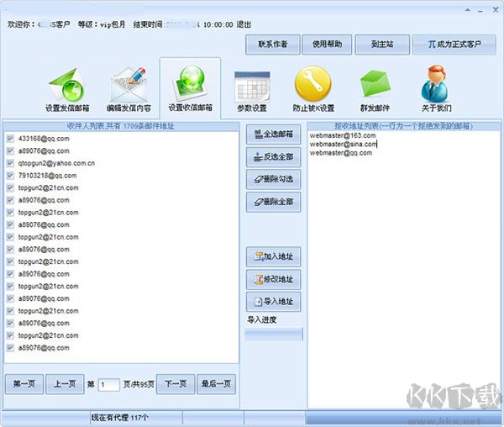
Task: Click webmaster@163.com in the reject list
Action: point(343,135)
